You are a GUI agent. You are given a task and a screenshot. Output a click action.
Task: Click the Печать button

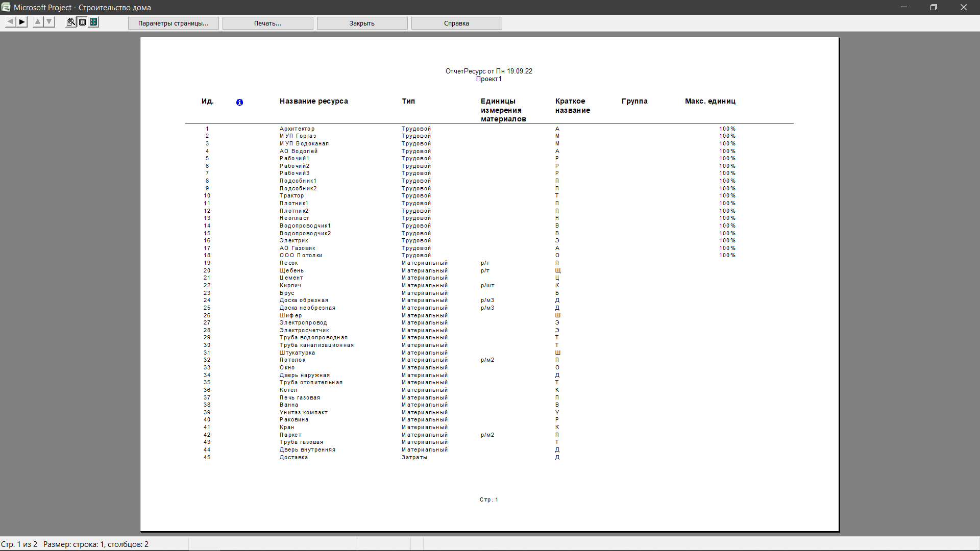click(x=268, y=23)
